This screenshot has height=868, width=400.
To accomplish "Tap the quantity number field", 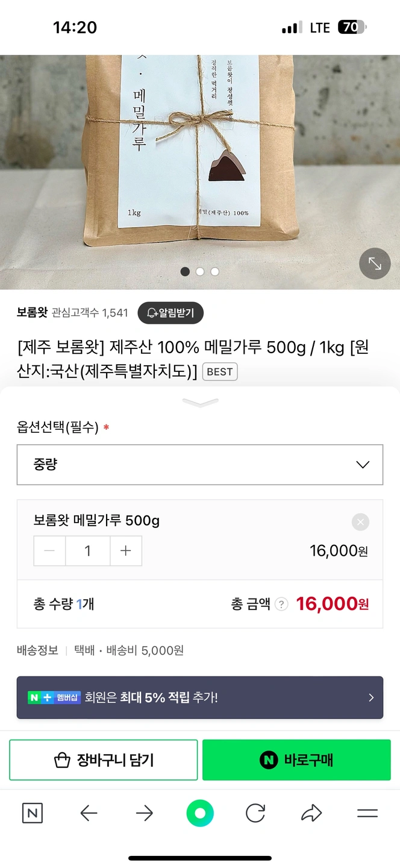I will tap(88, 551).
